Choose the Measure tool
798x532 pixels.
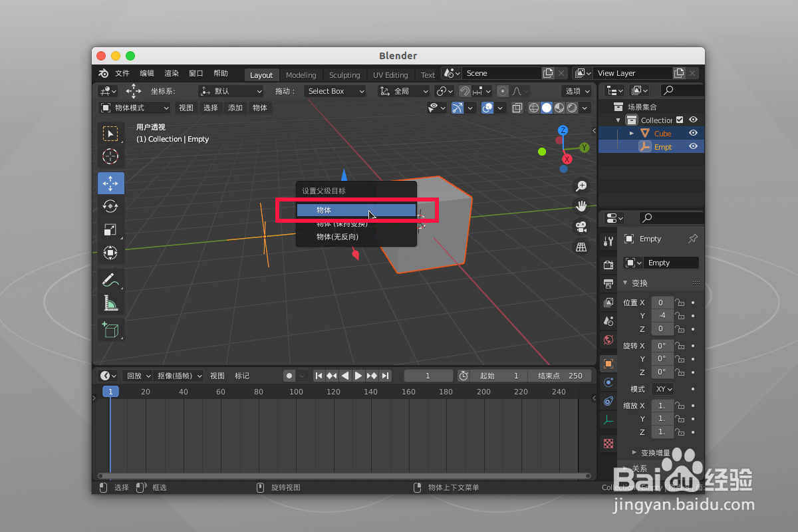[110, 303]
